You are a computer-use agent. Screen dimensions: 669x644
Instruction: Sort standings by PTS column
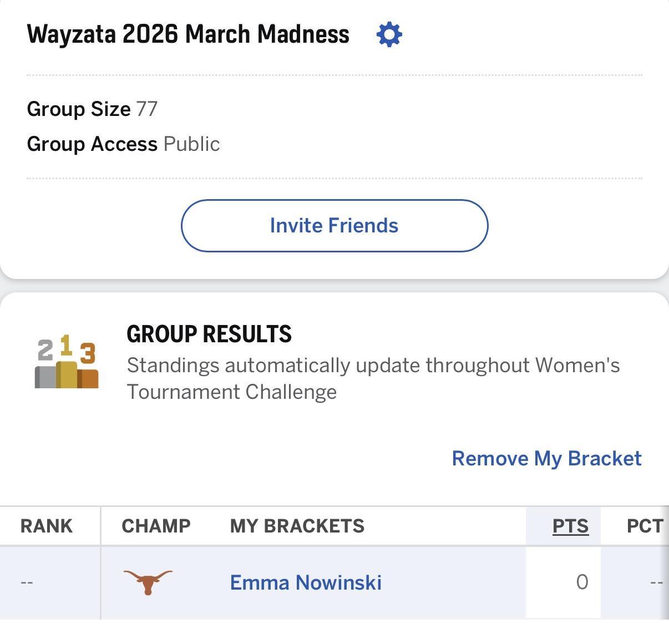click(x=570, y=526)
